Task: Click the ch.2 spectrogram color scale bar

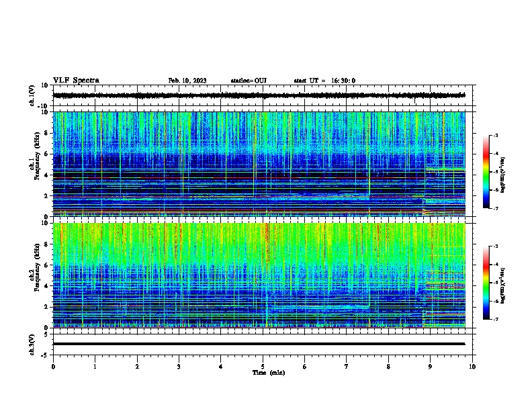Action: pyautogui.click(x=486, y=283)
